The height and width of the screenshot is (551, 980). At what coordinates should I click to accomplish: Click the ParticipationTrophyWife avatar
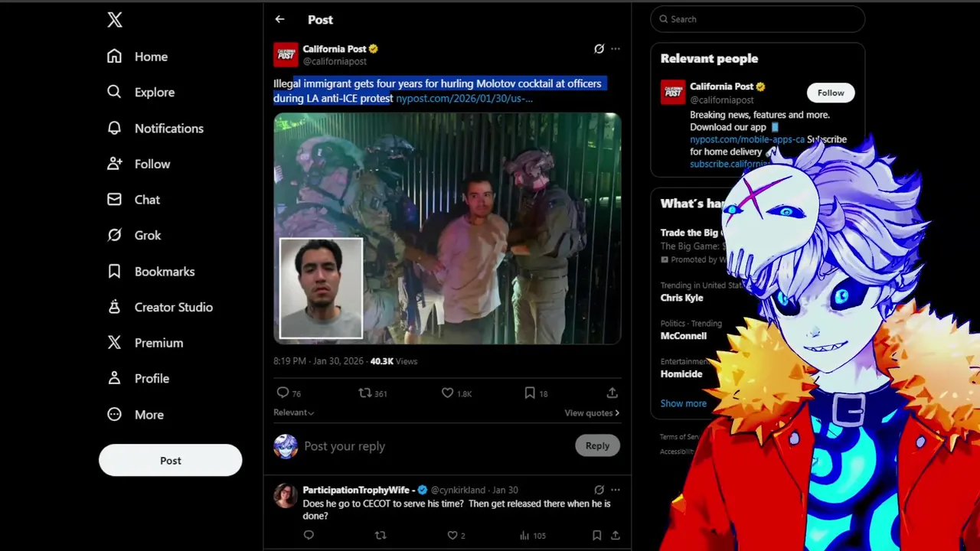click(286, 496)
